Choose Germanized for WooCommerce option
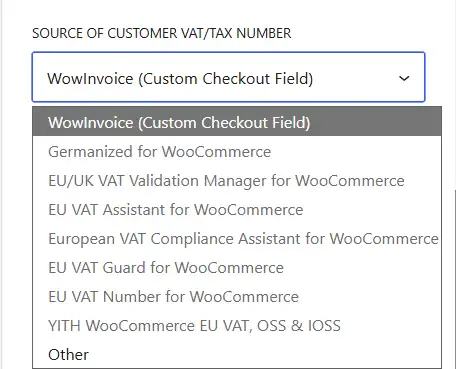 (237, 152)
